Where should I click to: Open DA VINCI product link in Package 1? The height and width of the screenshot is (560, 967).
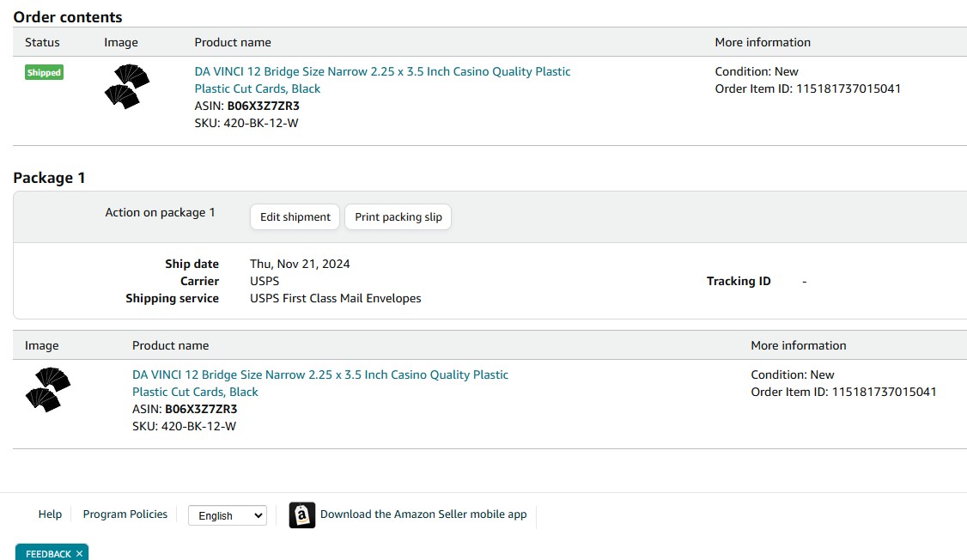click(x=319, y=375)
